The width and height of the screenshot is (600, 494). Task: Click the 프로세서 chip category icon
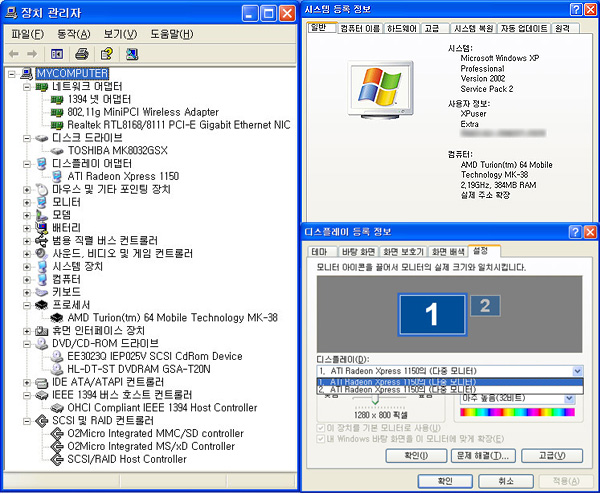point(41,305)
